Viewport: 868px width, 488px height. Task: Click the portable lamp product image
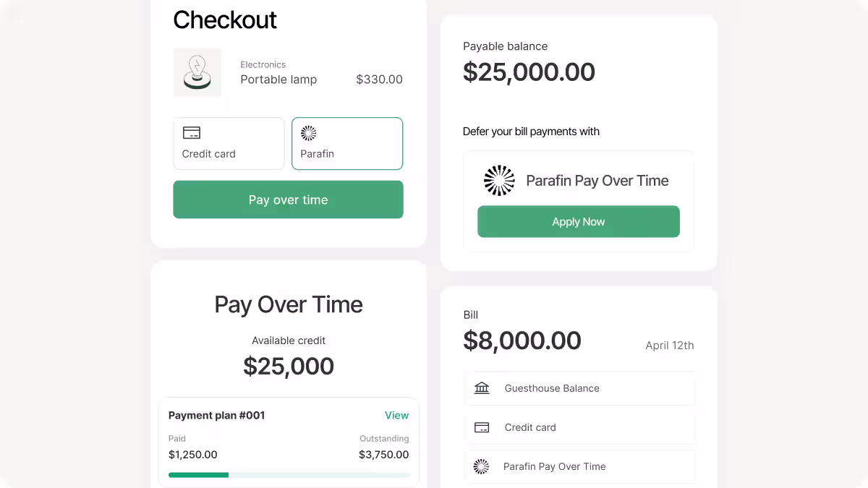197,72
